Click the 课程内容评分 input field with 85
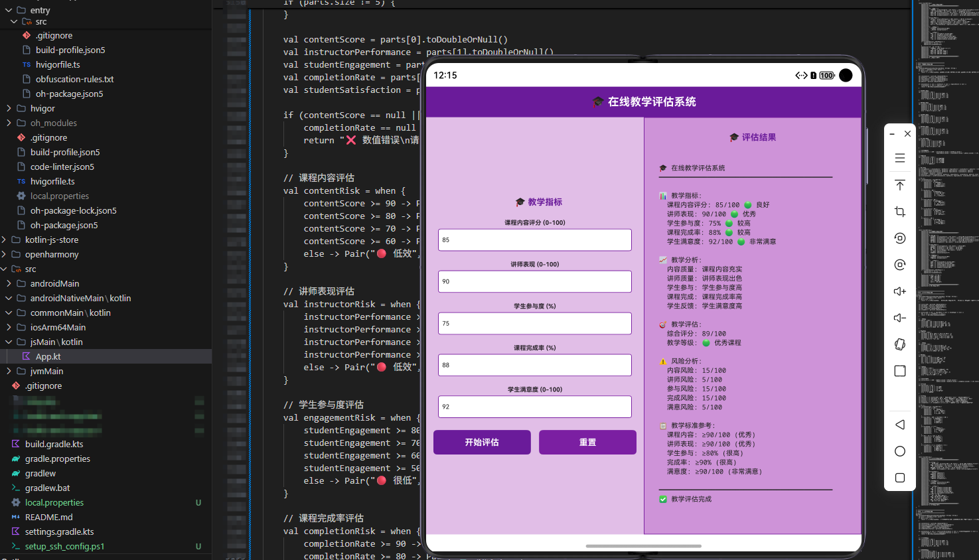The height and width of the screenshot is (560, 979). pyautogui.click(x=535, y=240)
